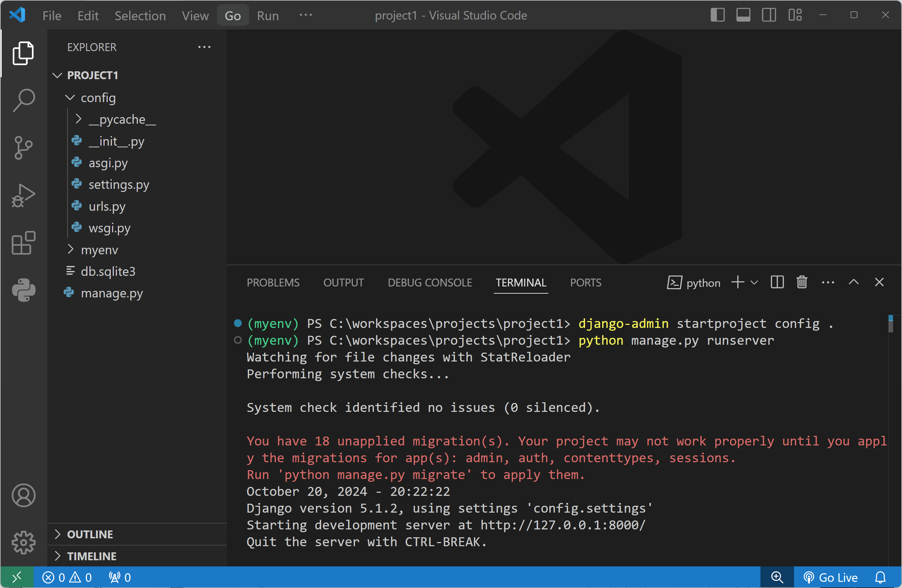Screen dimensions: 902x588
Task: Open the Selection menu
Action: [x=140, y=15]
